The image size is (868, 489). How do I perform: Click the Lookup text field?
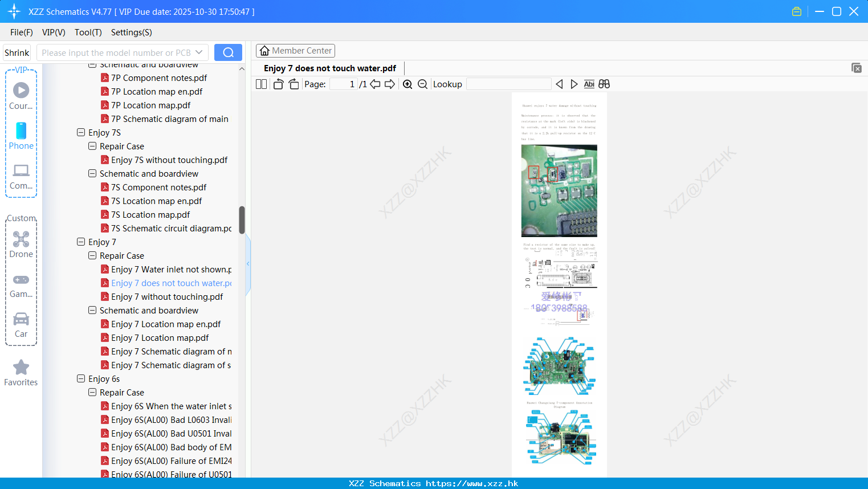508,84
